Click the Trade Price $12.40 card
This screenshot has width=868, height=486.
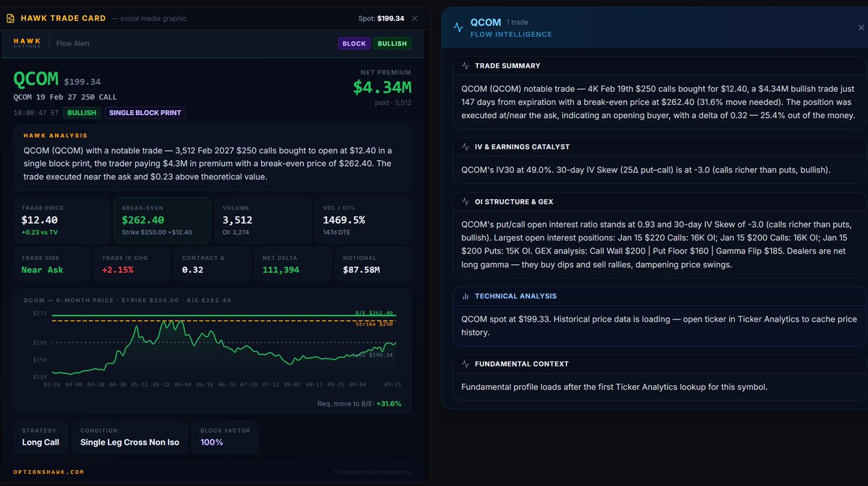pyautogui.click(x=62, y=219)
